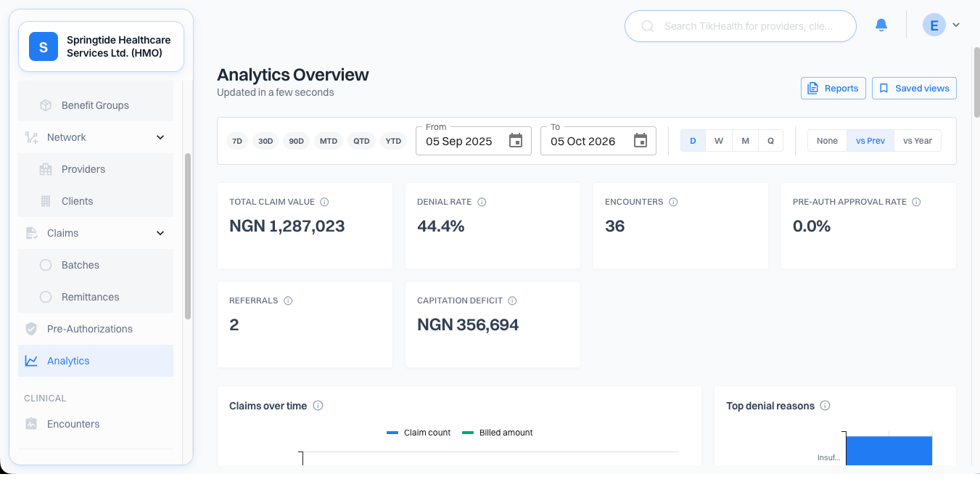Select monthly M granularity
This screenshot has height=482, width=980.
745,141
